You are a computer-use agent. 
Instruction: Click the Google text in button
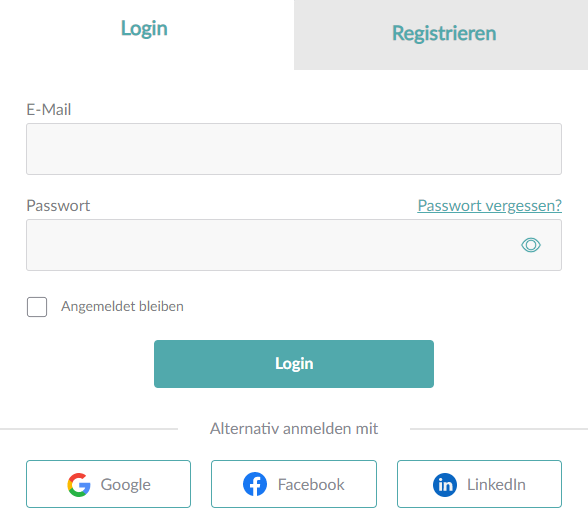[126, 485]
